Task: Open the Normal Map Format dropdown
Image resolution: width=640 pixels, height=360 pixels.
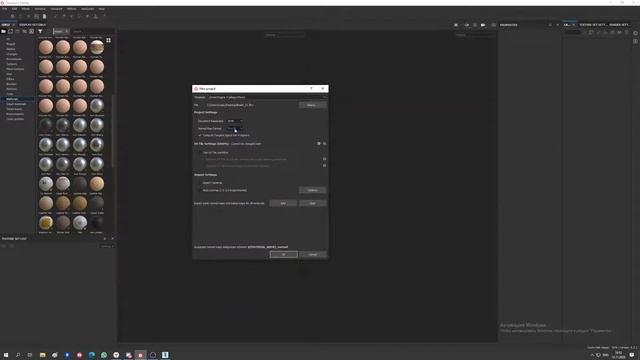Action: click(x=235, y=129)
